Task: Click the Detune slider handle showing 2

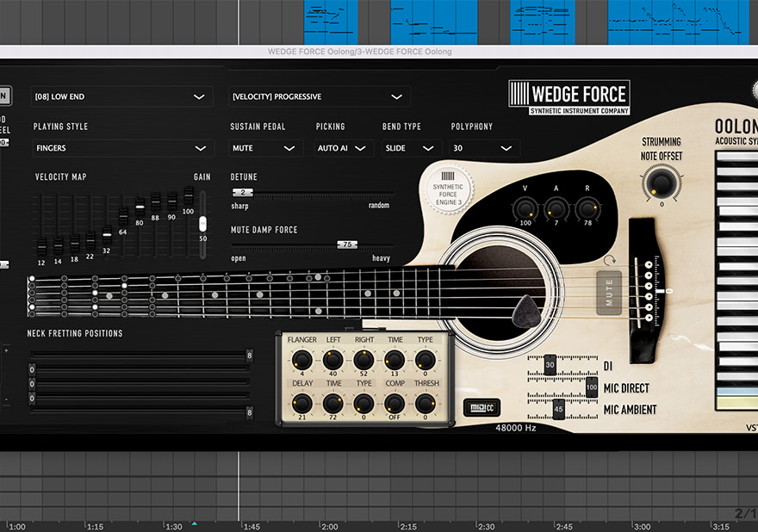Action: point(243,192)
